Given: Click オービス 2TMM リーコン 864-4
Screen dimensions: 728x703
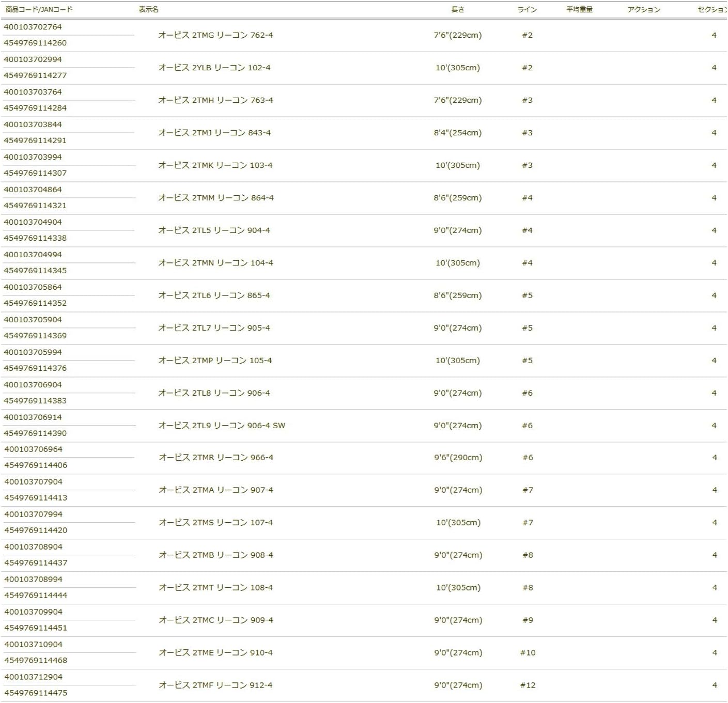Looking at the screenshot, I should click(216, 198).
